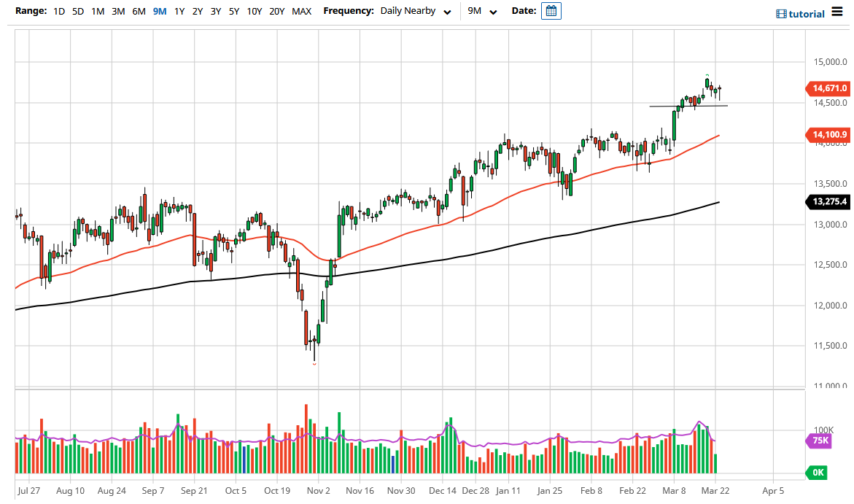
Task: Click the black 13,275.4 price label
Action: tap(828, 202)
